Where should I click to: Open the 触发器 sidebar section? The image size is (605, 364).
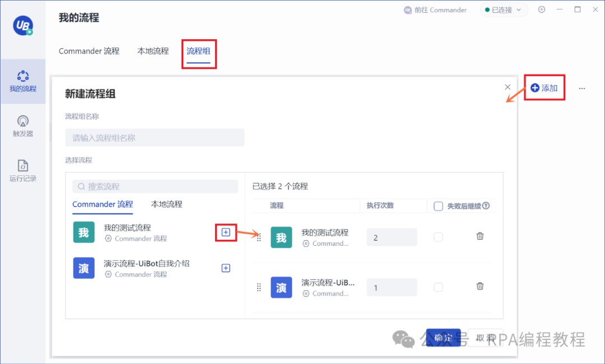[23, 127]
